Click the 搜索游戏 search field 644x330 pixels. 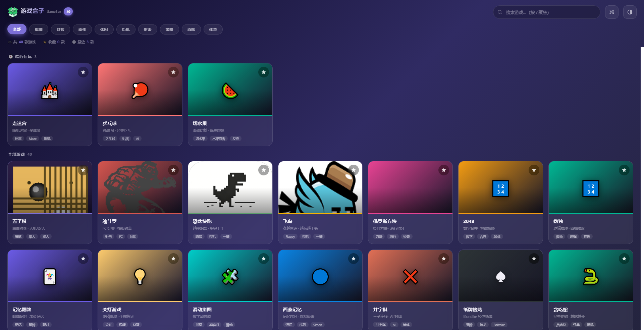(x=547, y=12)
